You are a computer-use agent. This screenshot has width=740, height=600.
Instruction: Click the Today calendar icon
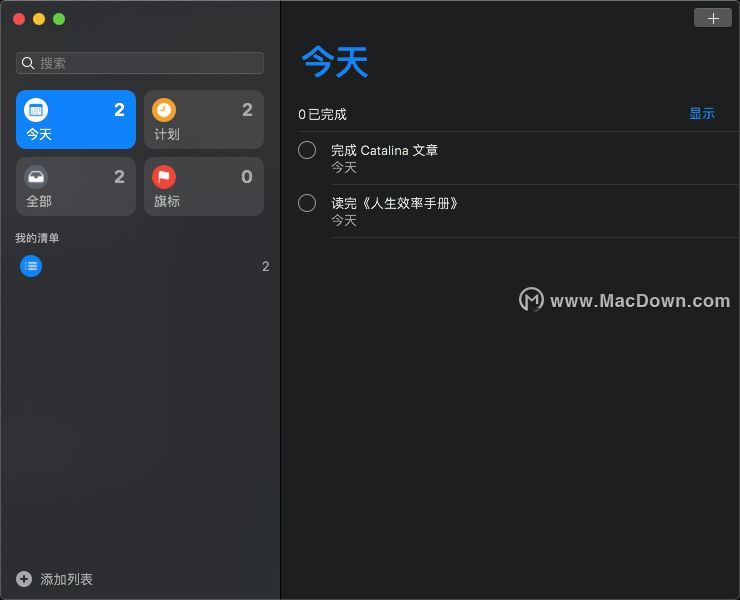(36, 110)
